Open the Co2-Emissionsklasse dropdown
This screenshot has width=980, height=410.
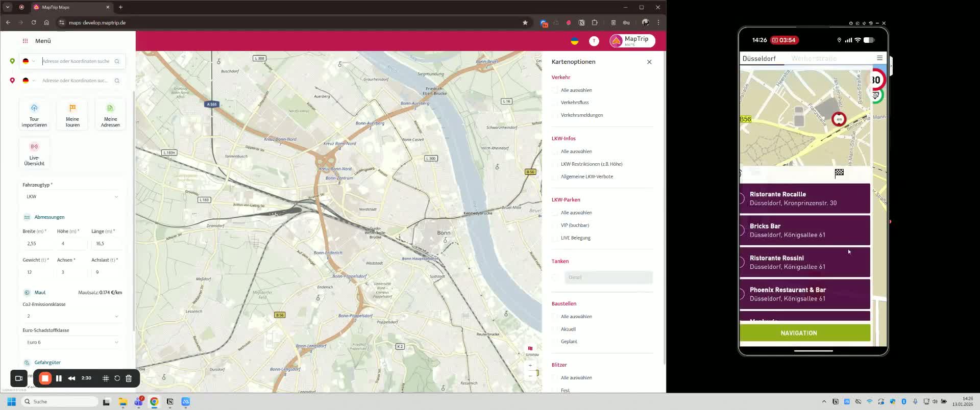(x=72, y=316)
